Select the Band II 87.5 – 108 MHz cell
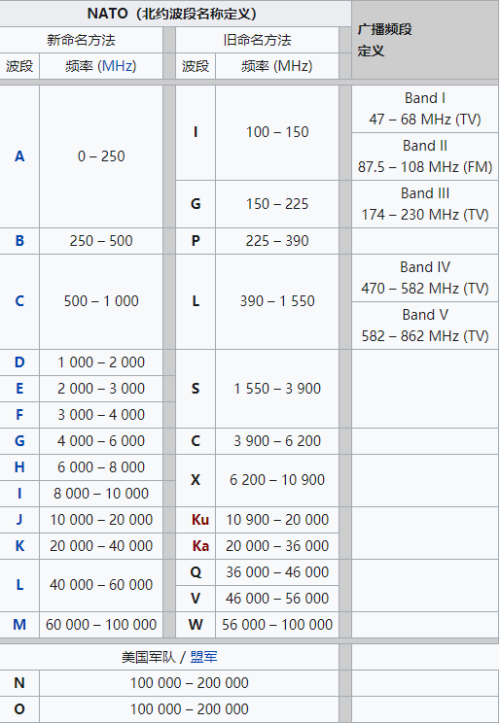 [425, 156]
